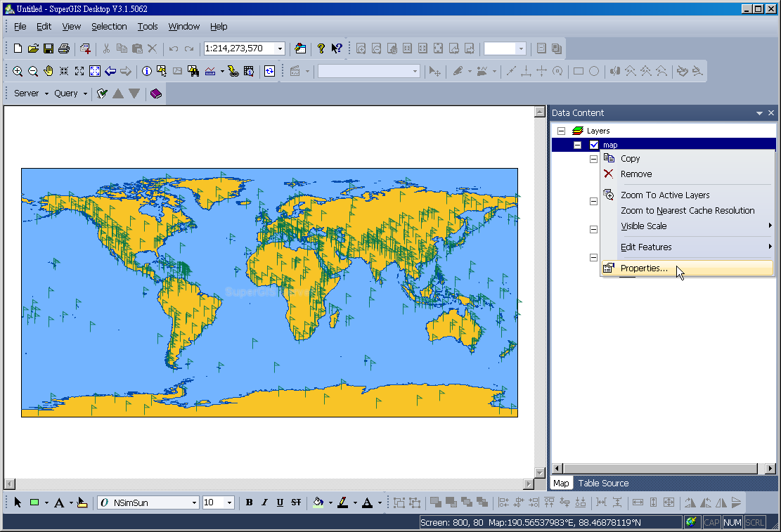Select the Zoom In magnifier tool

click(18, 71)
